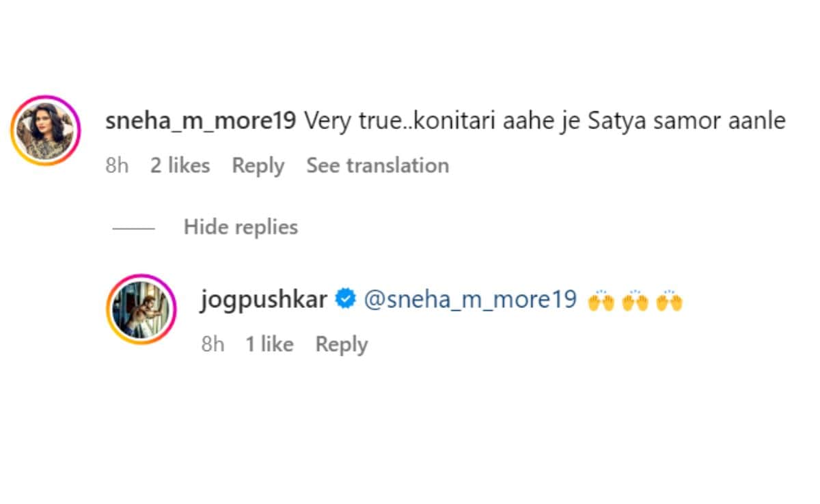Click the sneha_m_more19 username above Hide replies
The height and width of the screenshot is (504, 820).
(201, 122)
